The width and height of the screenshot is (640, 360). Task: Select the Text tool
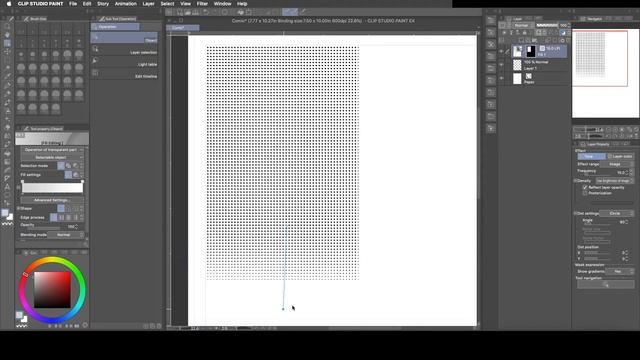7,187
